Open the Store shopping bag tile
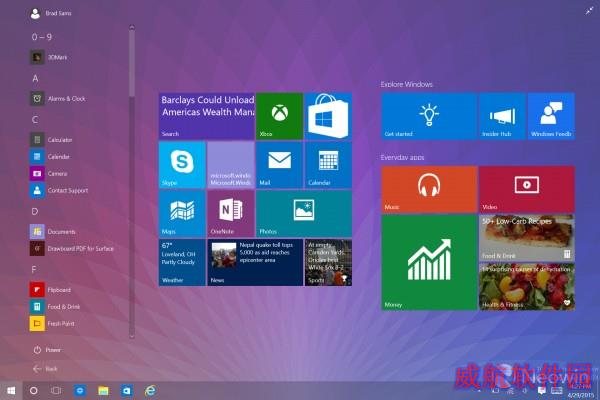 [x=328, y=116]
